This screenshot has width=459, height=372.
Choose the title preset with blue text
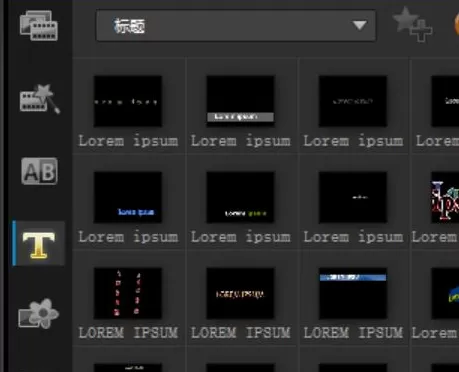128,197
